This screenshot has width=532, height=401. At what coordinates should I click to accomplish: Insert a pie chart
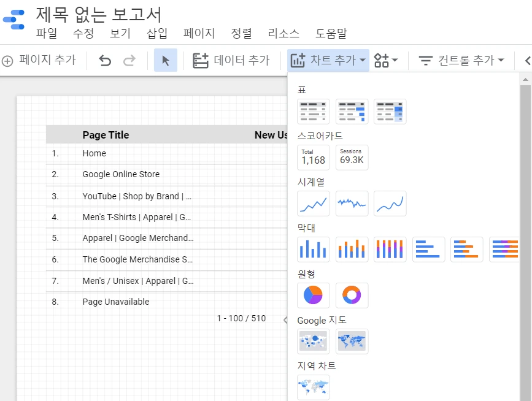point(313,296)
